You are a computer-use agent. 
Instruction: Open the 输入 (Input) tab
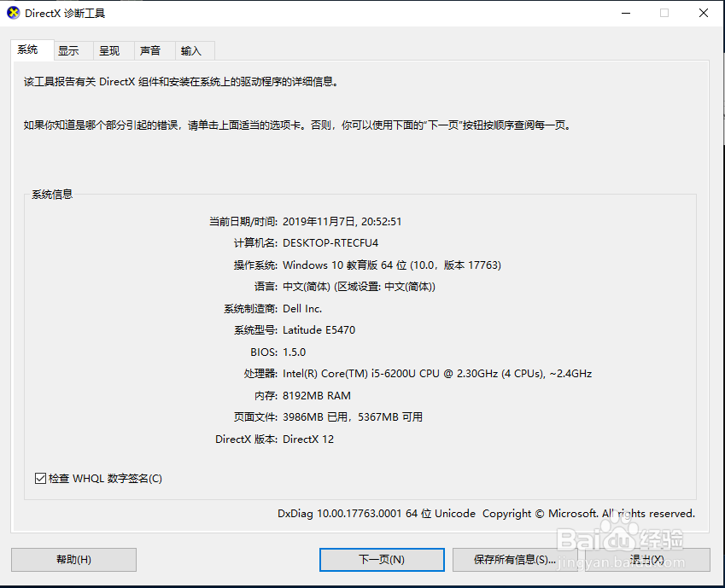pos(193,50)
